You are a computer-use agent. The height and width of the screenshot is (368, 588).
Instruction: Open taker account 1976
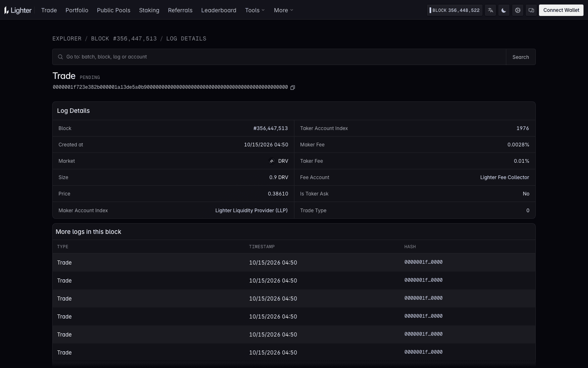[523, 128]
